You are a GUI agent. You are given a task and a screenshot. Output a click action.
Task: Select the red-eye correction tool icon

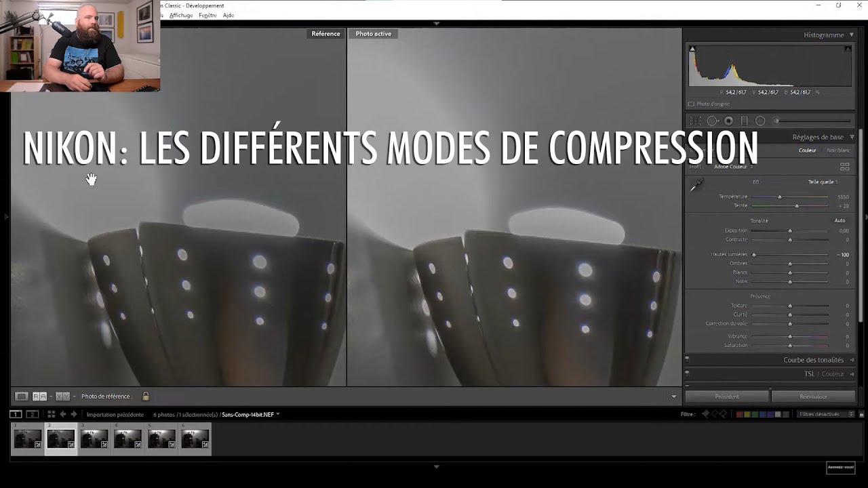[728, 121]
